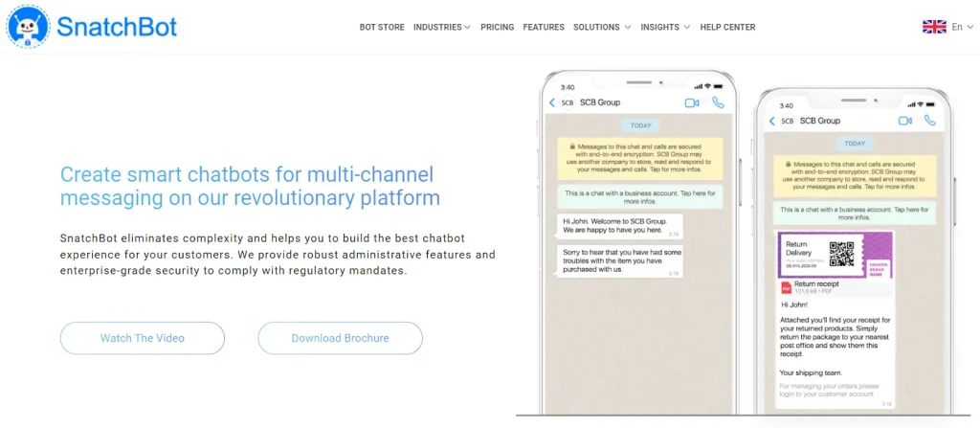Expand the Industries dropdown menu
This screenshot has width=980, height=428.
pos(441,27)
